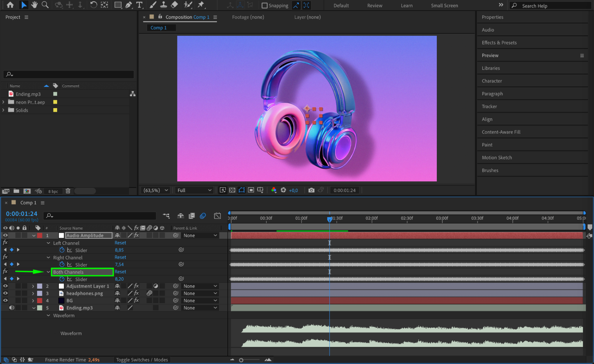The height and width of the screenshot is (364, 594).
Task: Select the Puppet Pin tool
Action: [x=201, y=5]
